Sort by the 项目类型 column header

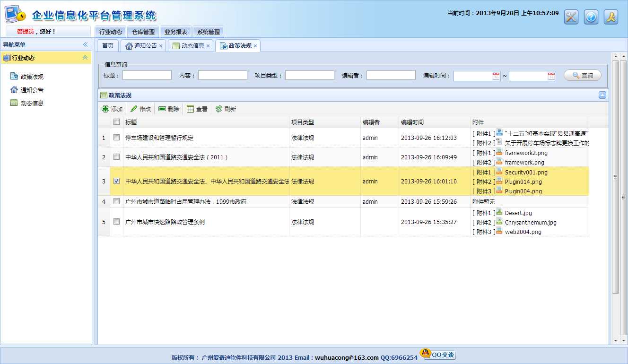[325, 122]
